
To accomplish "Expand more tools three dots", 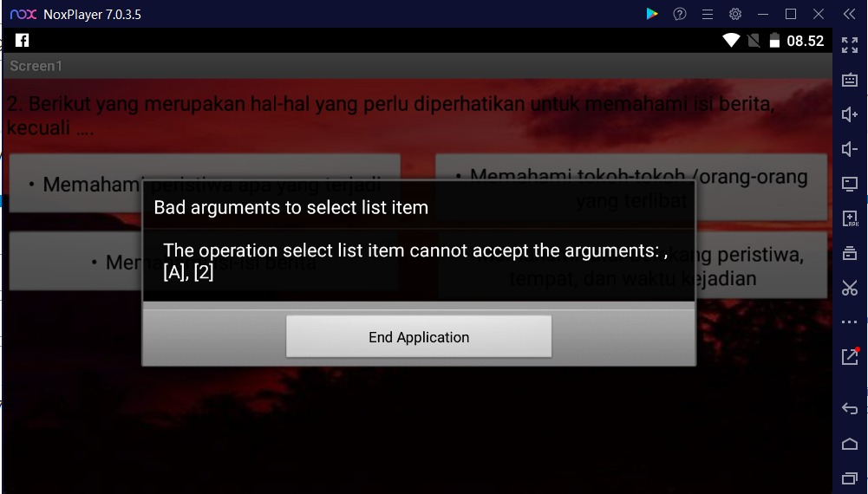I will (849, 322).
